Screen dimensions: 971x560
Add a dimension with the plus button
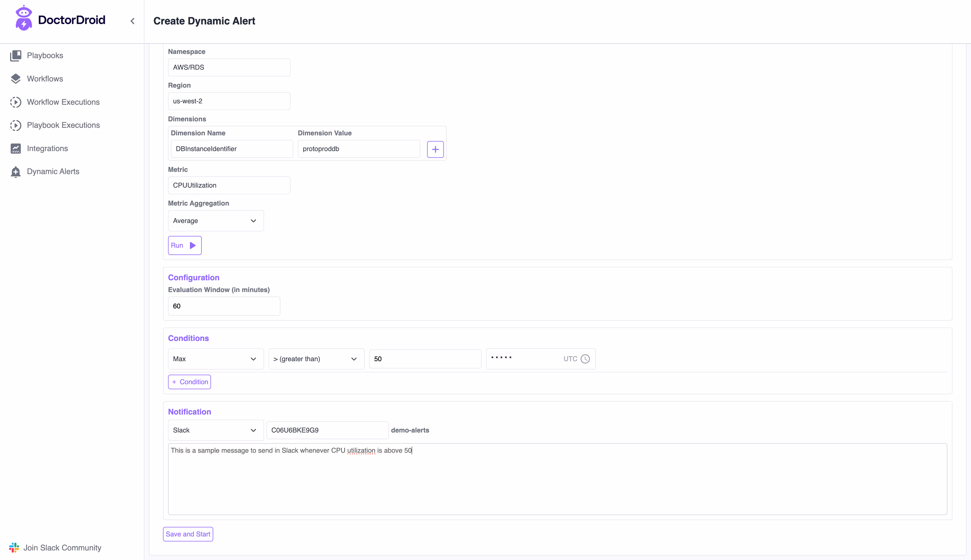pyautogui.click(x=435, y=149)
